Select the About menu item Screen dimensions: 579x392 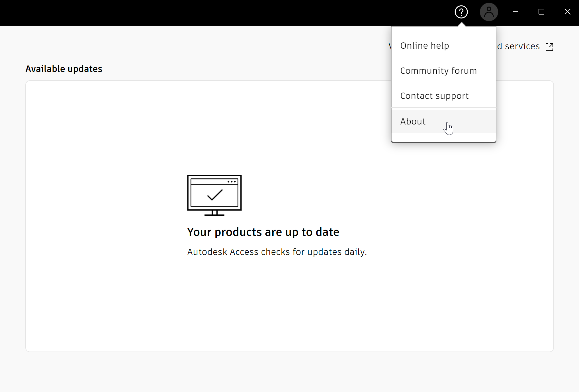point(413,121)
